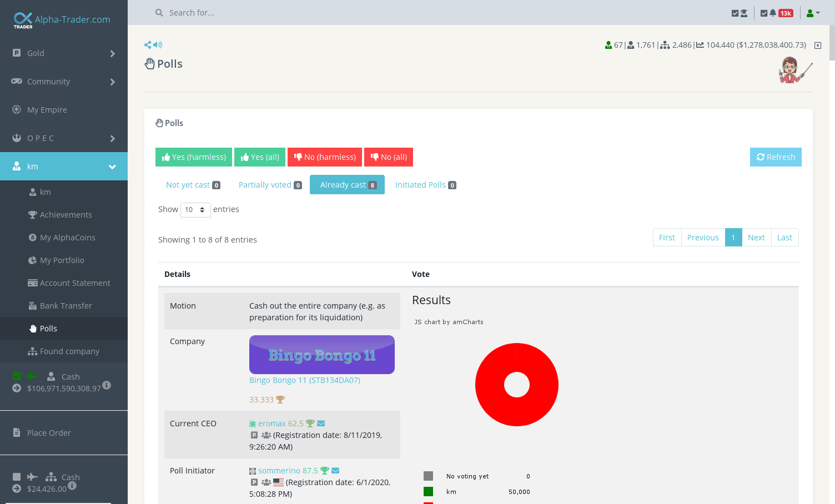The height and width of the screenshot is (504, 835).
Task: Toggle the checkbox beside the notification bell
Action: pyautogui.click(x=764, y=13)
